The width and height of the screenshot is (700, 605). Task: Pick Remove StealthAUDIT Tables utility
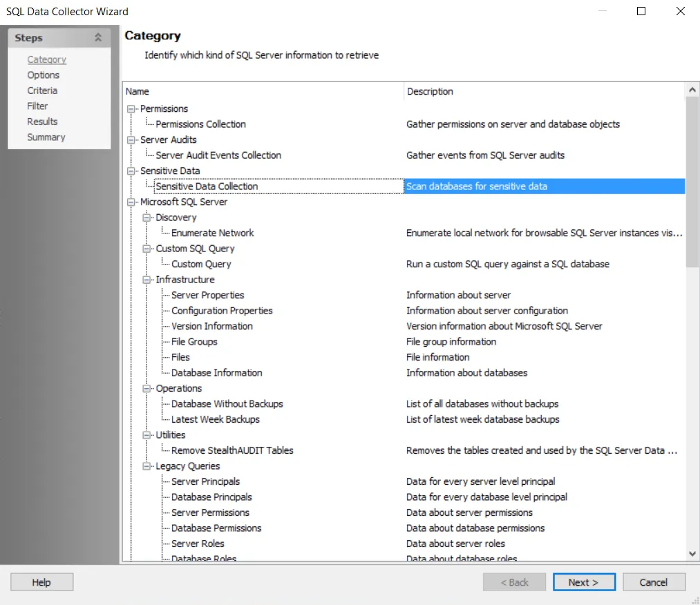tap(232, 450)
